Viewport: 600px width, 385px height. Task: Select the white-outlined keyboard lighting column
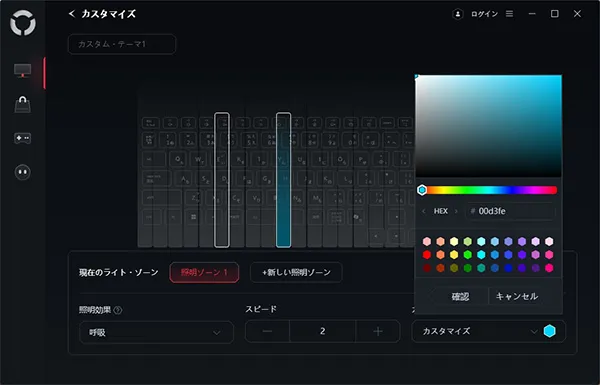(x=222, y=180)
